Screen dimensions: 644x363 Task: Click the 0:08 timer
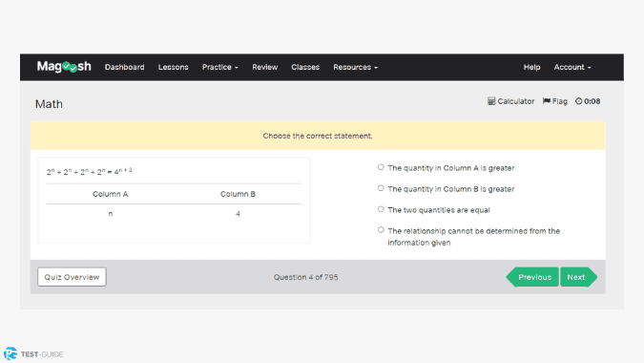(588, 101)
